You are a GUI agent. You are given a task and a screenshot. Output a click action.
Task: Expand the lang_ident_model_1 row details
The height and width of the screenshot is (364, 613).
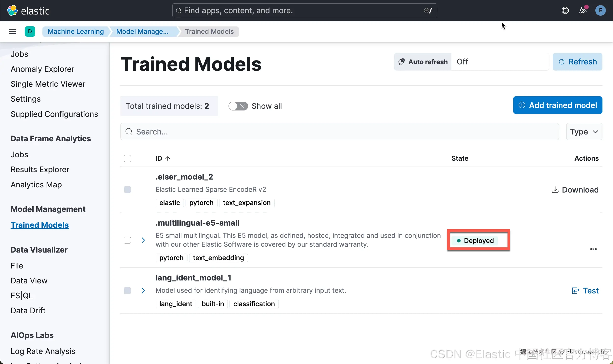pos(143,291)
